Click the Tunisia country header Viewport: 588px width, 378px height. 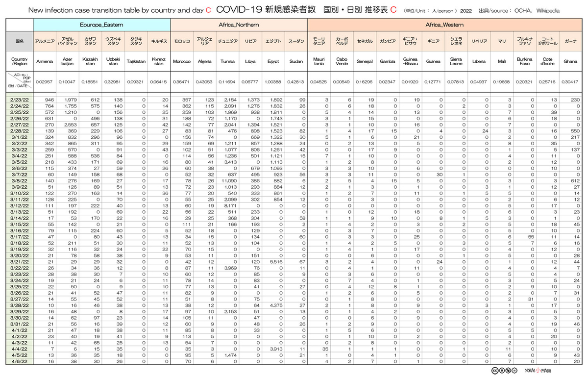tap(227, 62)
